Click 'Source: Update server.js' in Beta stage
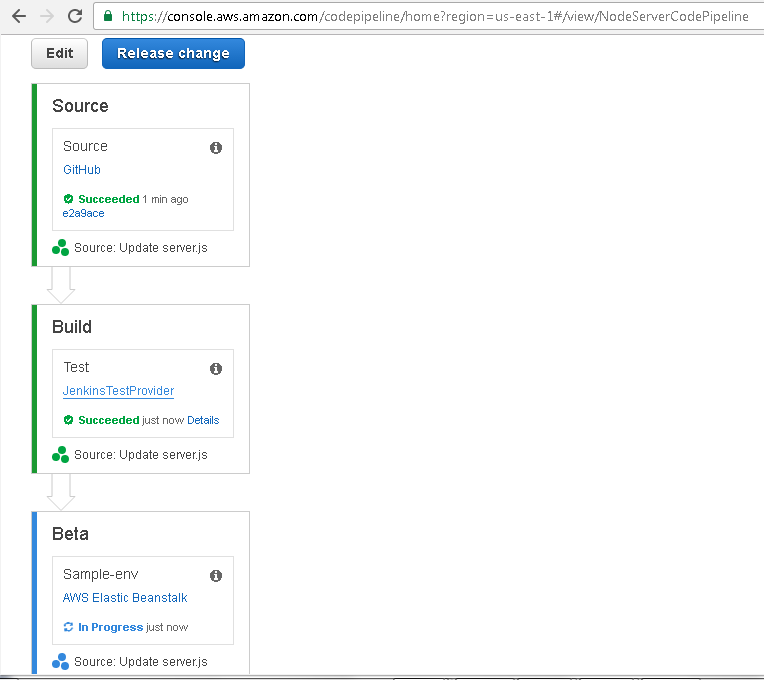This screenshot has width=764, height=680. (141, 662)
